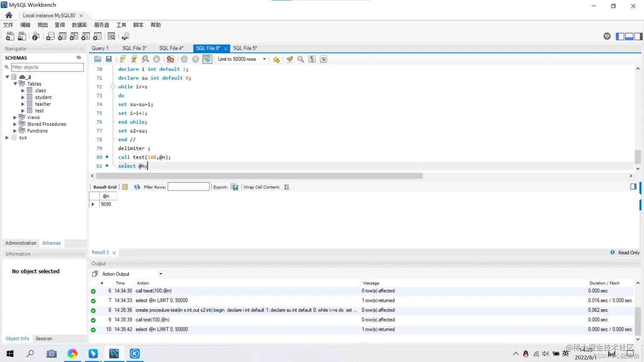Save snippet with the star icon
Screen dimensions: 644x362
[276, 59]
